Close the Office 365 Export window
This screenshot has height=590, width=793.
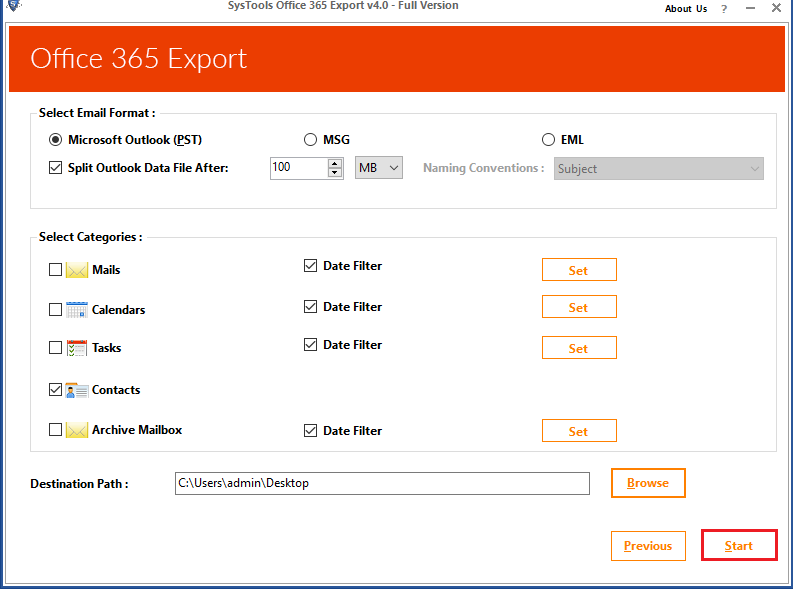pyautogui.click(x=776, y=8)
